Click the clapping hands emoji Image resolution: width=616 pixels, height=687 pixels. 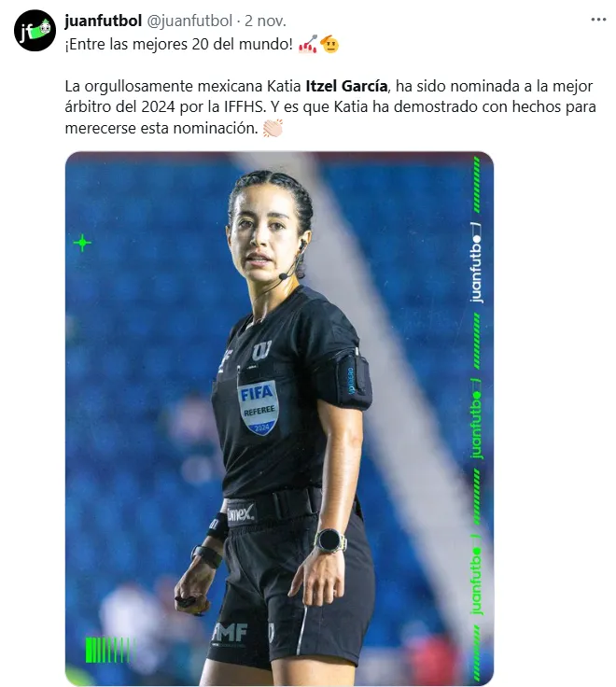273,129
